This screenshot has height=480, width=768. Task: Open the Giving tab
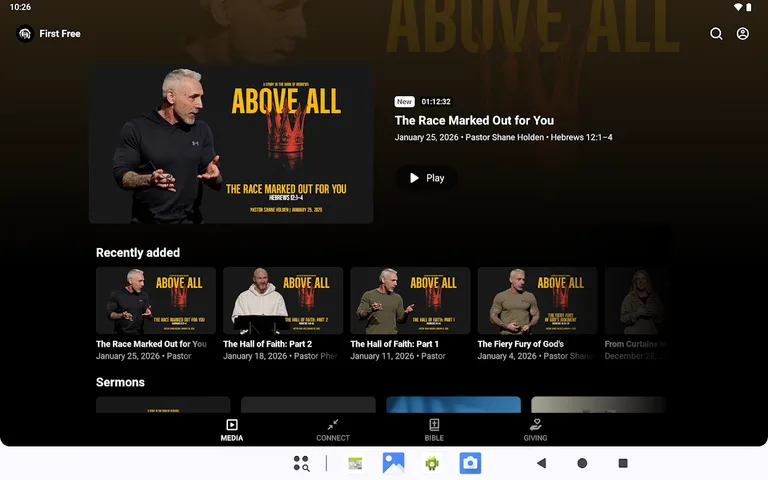click(x=536, y=430)
